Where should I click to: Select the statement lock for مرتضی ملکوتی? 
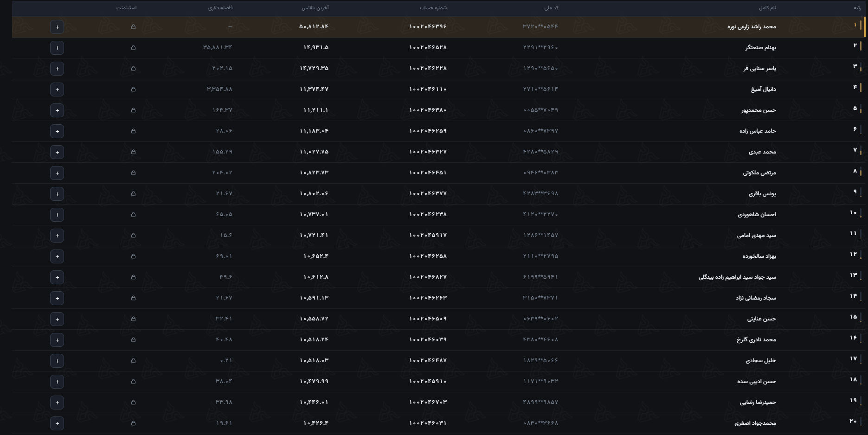[x=133, y=173]
